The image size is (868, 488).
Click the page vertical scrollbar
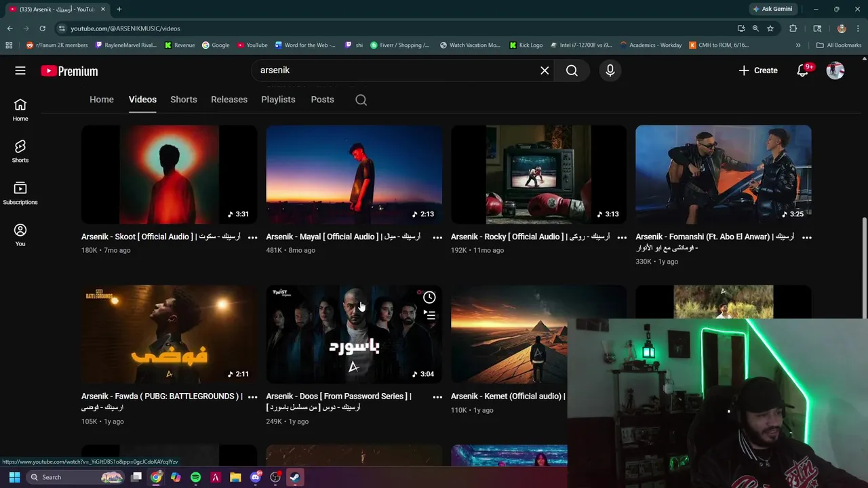864,267
